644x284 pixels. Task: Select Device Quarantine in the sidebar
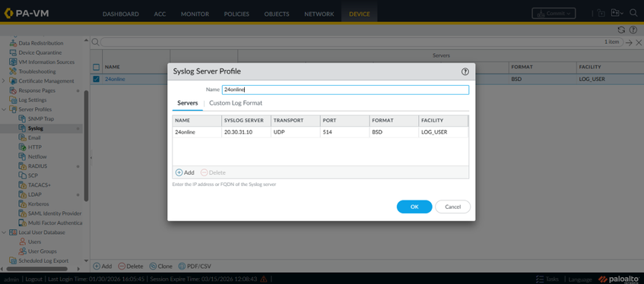click(40, 52)
